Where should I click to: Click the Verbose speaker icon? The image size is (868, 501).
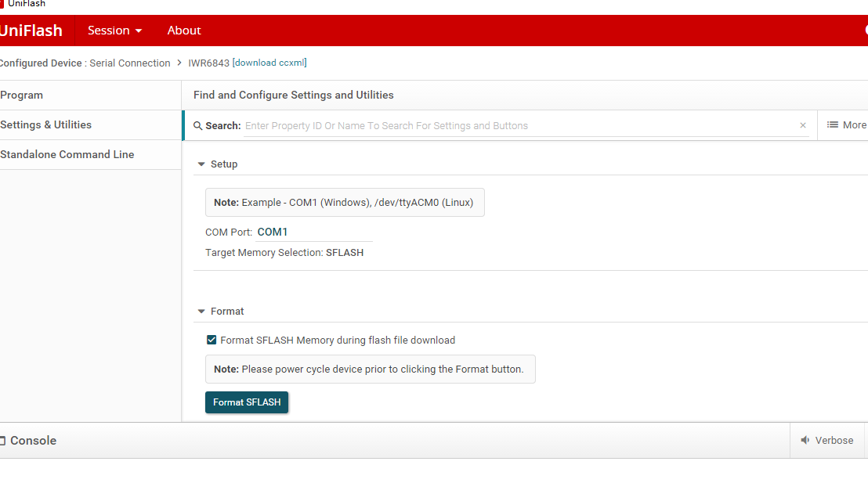point(805,440)
